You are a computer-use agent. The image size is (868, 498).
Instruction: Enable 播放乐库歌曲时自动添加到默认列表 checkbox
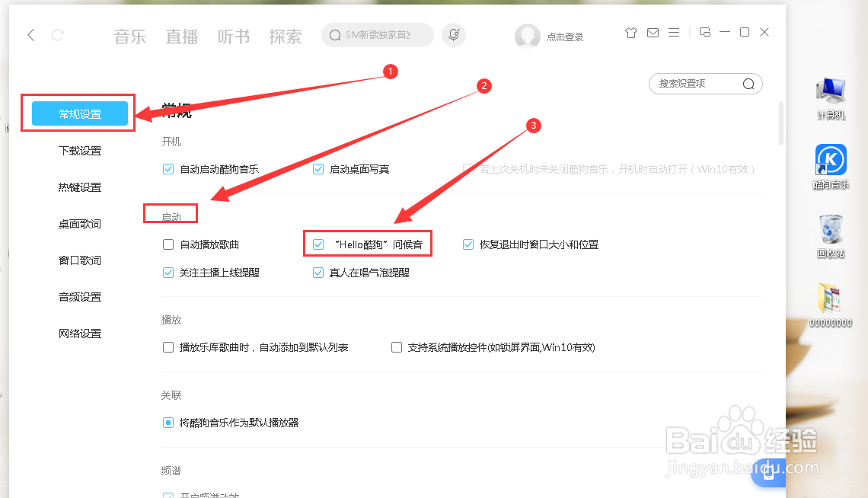[x=168, y=347]
